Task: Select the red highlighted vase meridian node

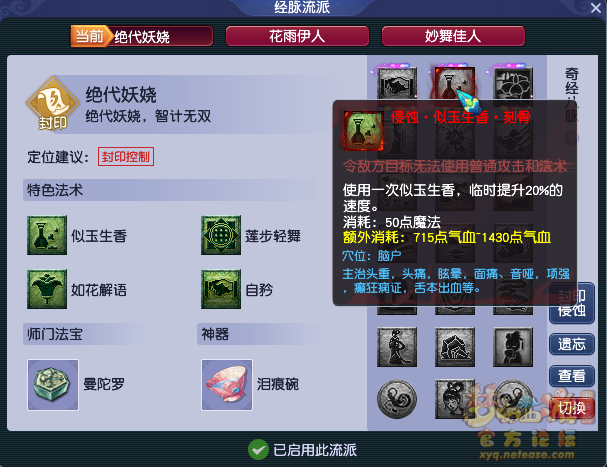Action: [454, 84]
